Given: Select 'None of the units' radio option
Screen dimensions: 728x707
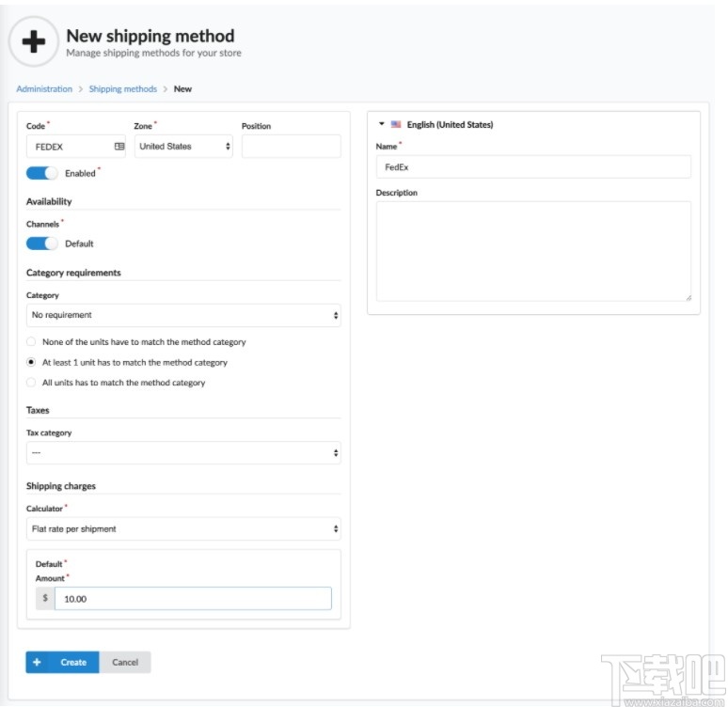Looking at the screenshot, I should tap(32, 342).
